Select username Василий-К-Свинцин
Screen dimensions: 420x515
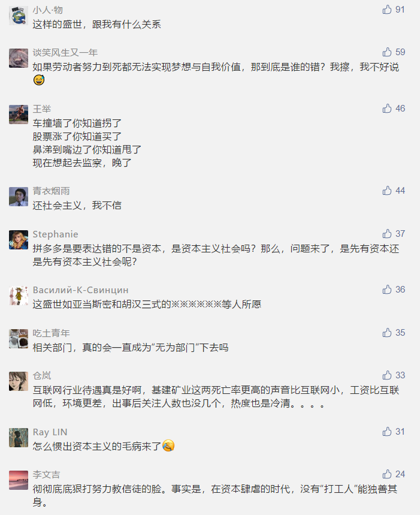pyautogui.click(x=80, y=290)
